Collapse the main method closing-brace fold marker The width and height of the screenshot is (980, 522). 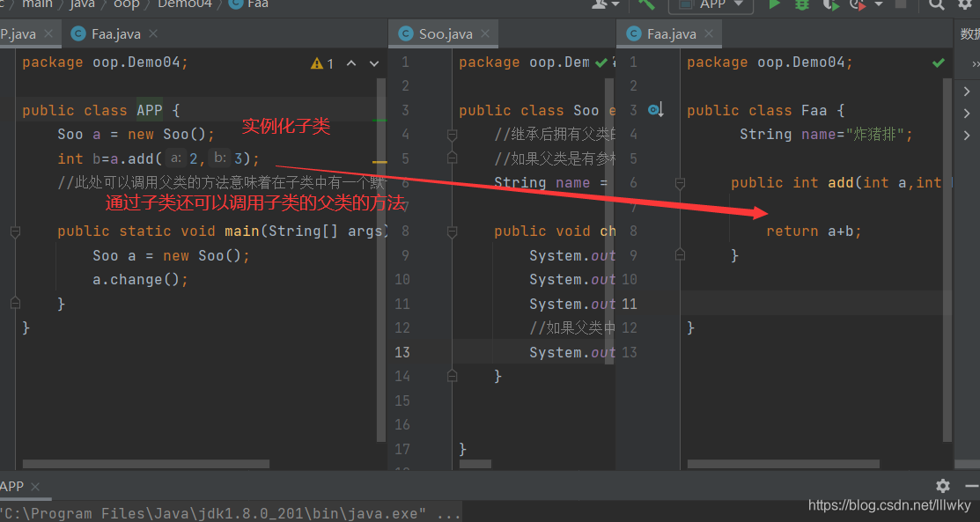coord(16,304)
